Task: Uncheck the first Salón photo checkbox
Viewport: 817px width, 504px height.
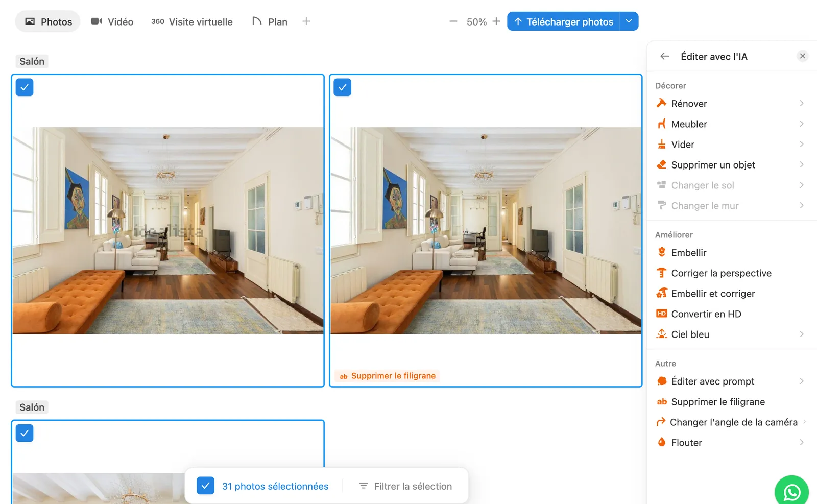Action: [25, 87]
